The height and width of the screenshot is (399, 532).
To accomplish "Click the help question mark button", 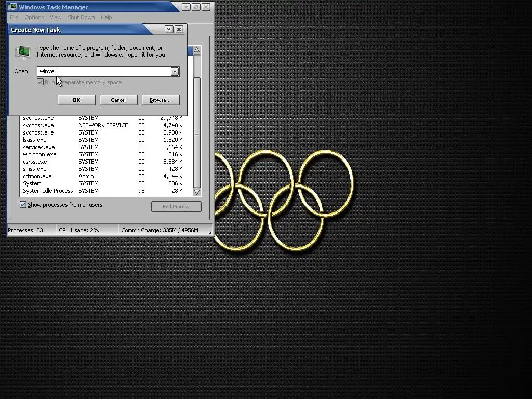I will tap(169, 30).
